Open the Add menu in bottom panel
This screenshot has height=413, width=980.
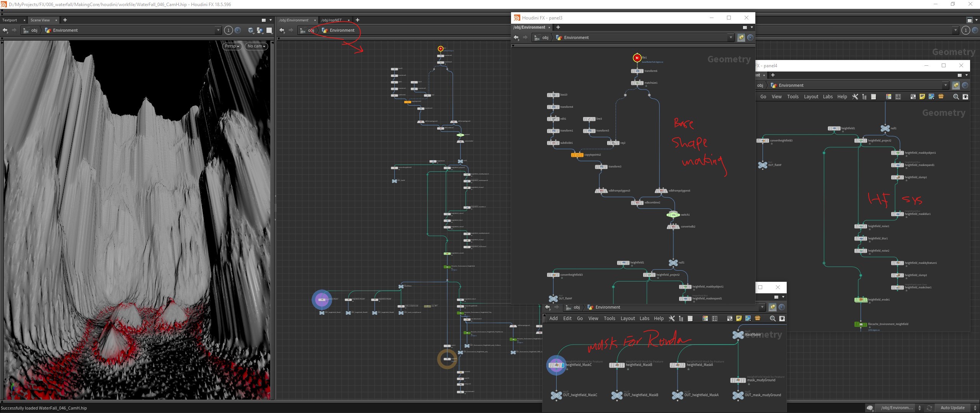click(x=554, y=319)
